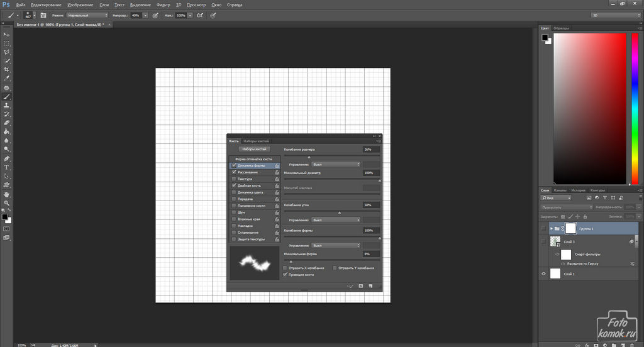
Task: Select the Crop tool
Action: (x=6, y=70)
